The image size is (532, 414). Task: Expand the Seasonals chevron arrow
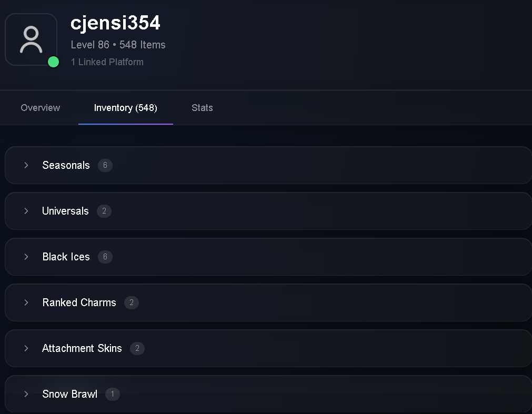coord(26,165)
